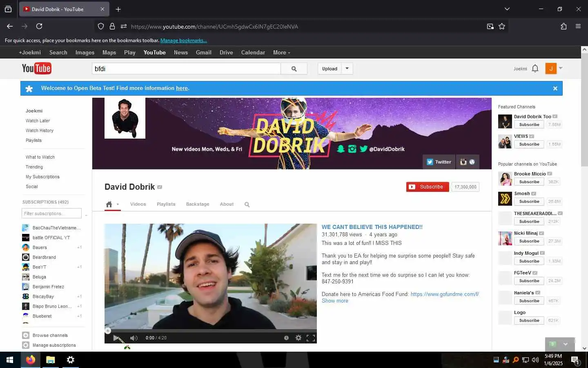The image size is (588, 368).
Task: Open video player settings gear
Action: [x=298, y=338]
